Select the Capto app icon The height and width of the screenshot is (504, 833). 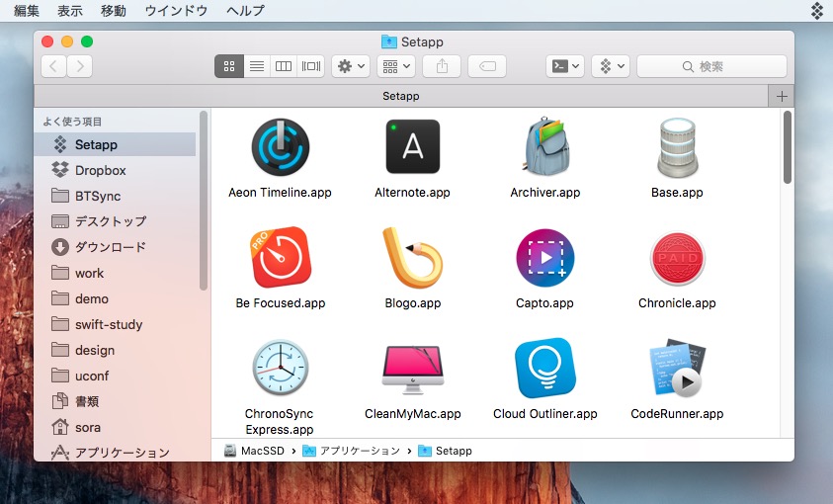click(x=544, y=258)
